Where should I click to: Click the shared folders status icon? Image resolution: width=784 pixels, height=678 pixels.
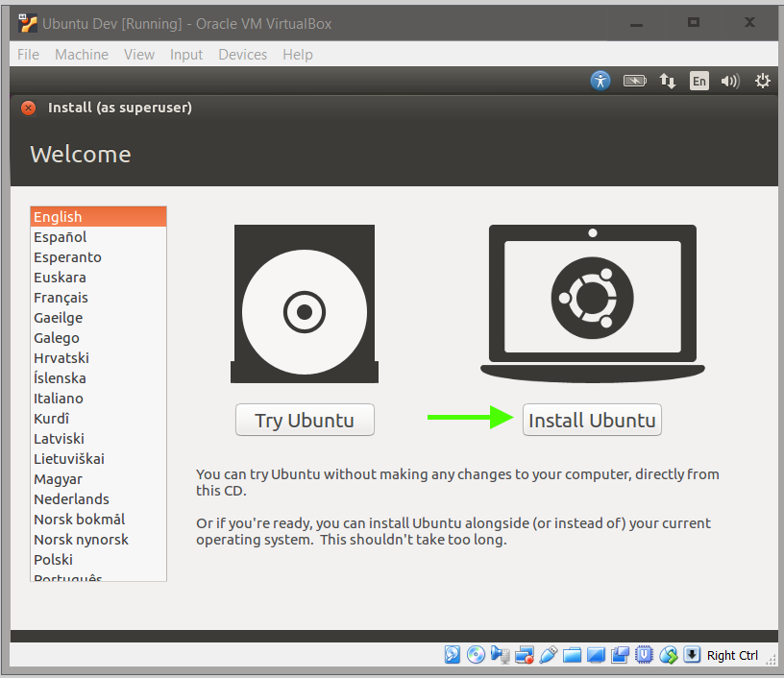coord(572,655)
